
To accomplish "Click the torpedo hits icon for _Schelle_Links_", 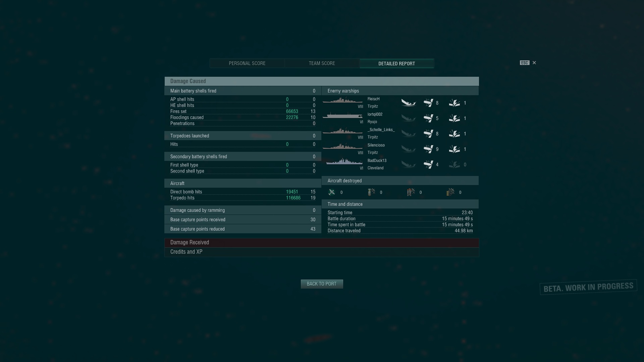I will coord(454,134).
